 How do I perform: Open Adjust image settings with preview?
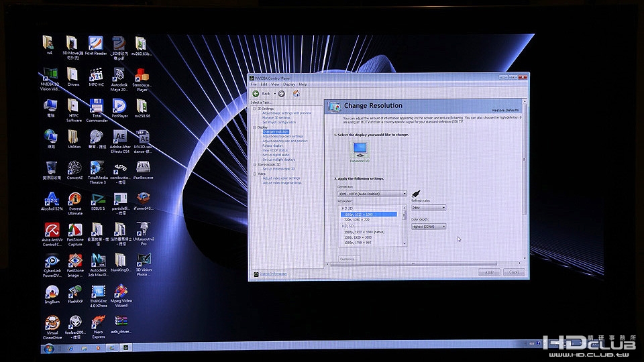(286, 113)
